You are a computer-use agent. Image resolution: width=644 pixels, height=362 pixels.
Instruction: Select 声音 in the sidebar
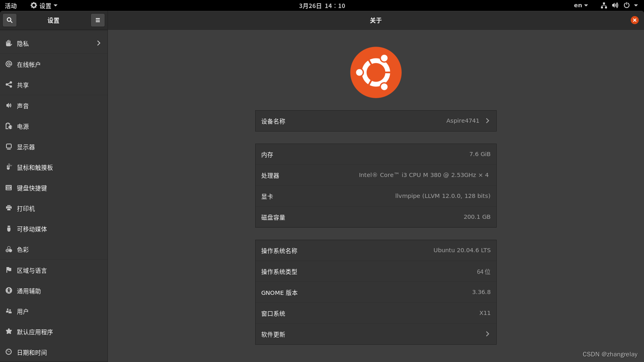54,106
